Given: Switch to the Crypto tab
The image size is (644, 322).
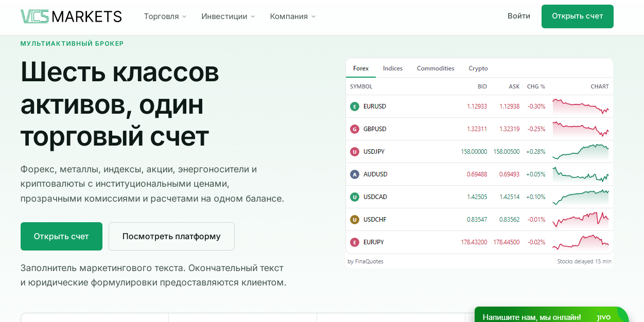Looking at the screenshot, I should point(478,68).
